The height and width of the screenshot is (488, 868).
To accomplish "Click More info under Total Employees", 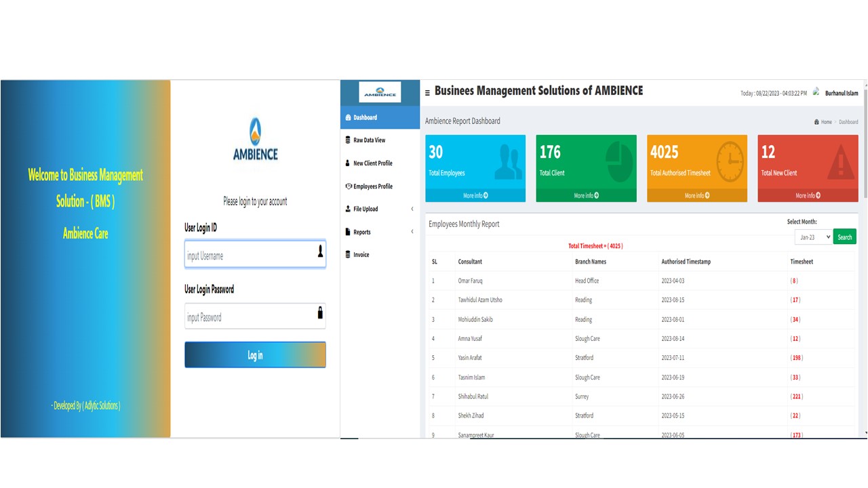I will click(x=475, y=196).
